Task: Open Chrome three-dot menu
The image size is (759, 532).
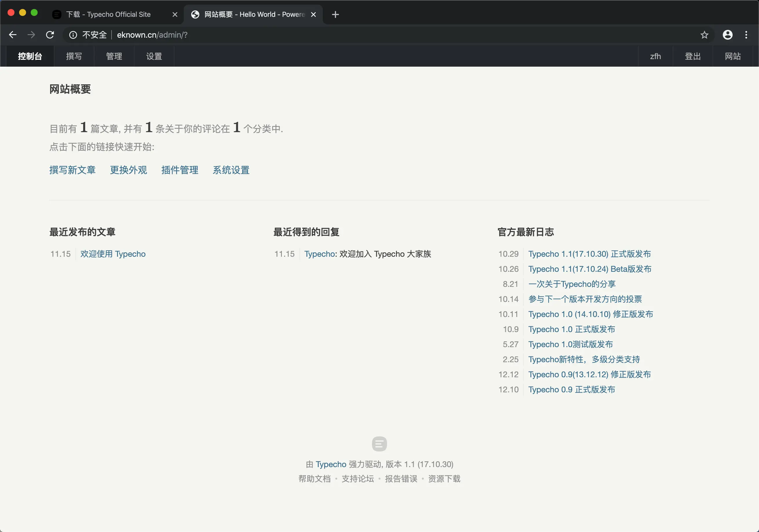Action: pyautogui.click(x=746, y=35)
